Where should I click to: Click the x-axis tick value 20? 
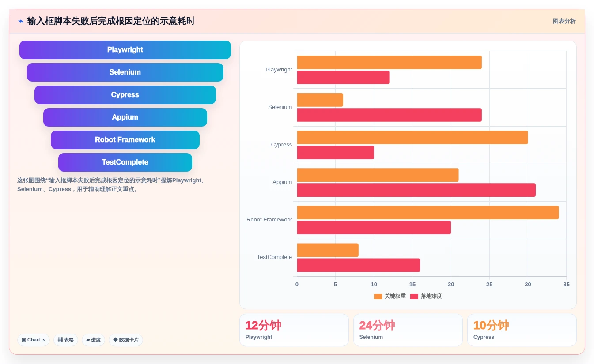[x=451, y=285]
